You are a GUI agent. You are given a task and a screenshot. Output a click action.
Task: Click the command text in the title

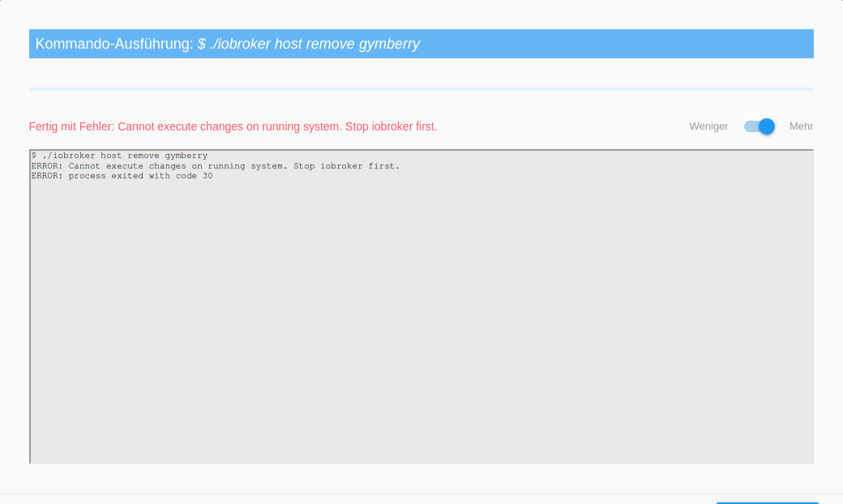(x=308, y=44)
